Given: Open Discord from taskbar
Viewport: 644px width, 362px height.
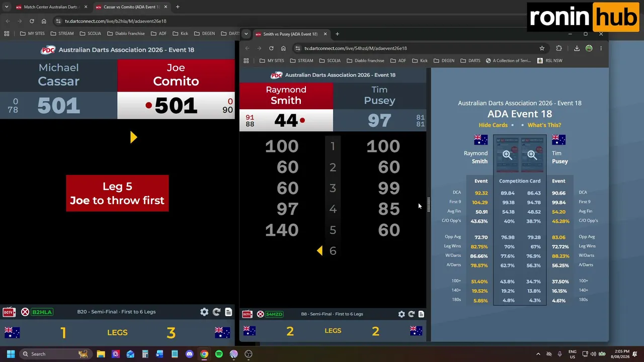Looking at the screenshot, I should tap(189, 354).
